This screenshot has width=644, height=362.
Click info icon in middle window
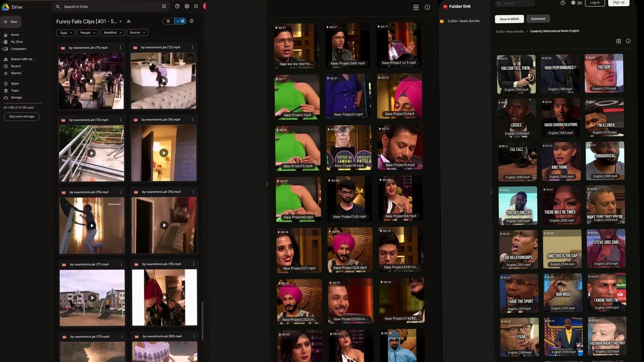click(427, 7)
